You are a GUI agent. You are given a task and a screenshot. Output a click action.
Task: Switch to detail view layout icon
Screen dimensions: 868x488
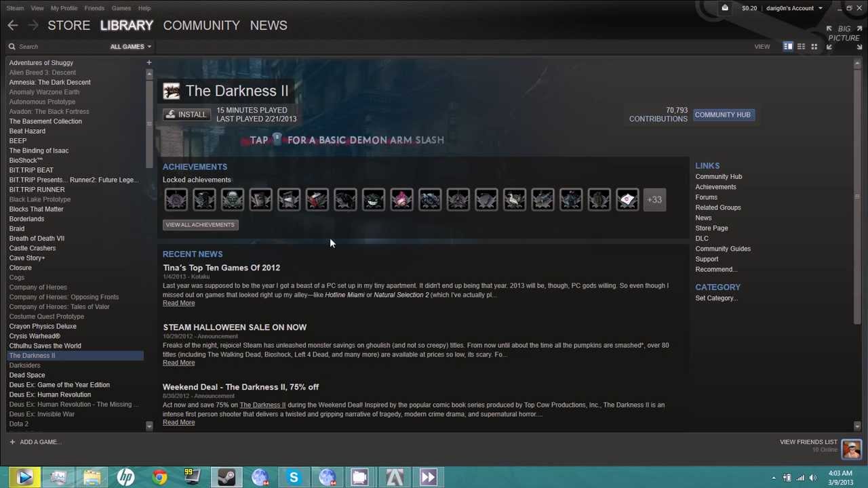click(788, 47)
